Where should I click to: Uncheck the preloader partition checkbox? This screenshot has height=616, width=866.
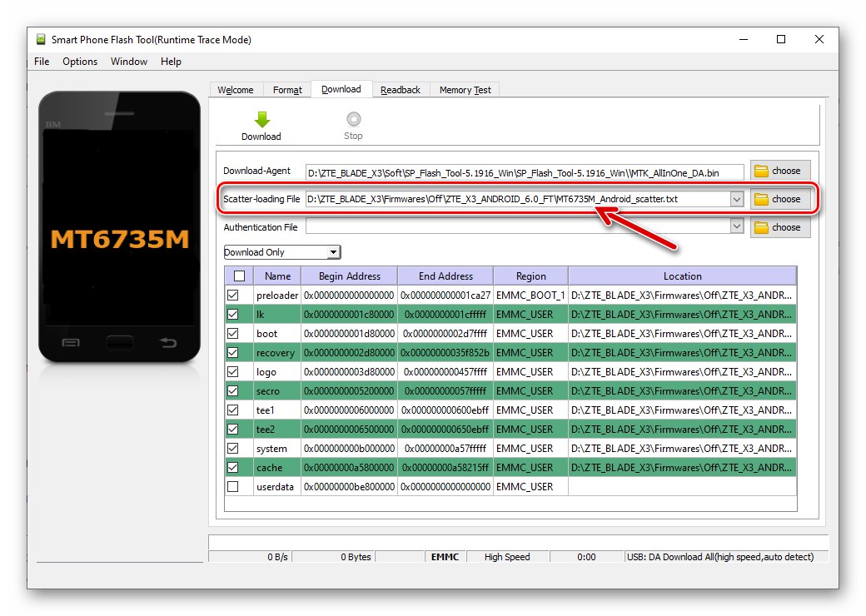click(x=233, y=296)
